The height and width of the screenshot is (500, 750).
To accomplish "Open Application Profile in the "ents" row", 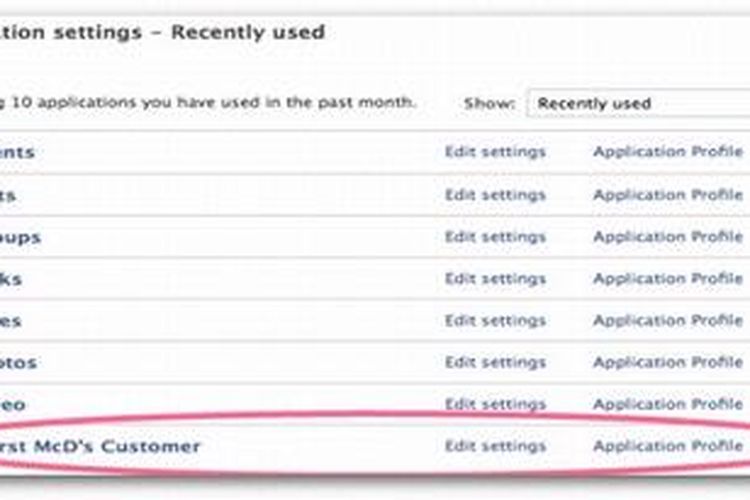I will pos(668,152).
